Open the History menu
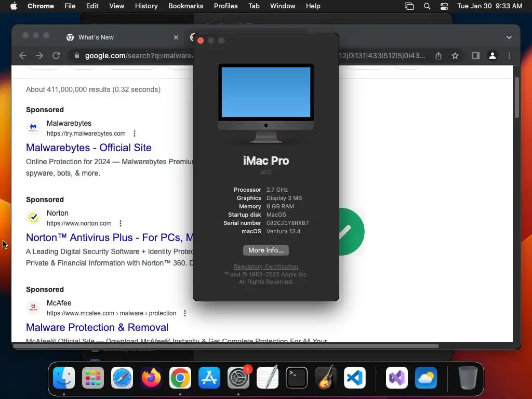The width and height of the screenshot is (532, 399). click(x=146, y=6)
